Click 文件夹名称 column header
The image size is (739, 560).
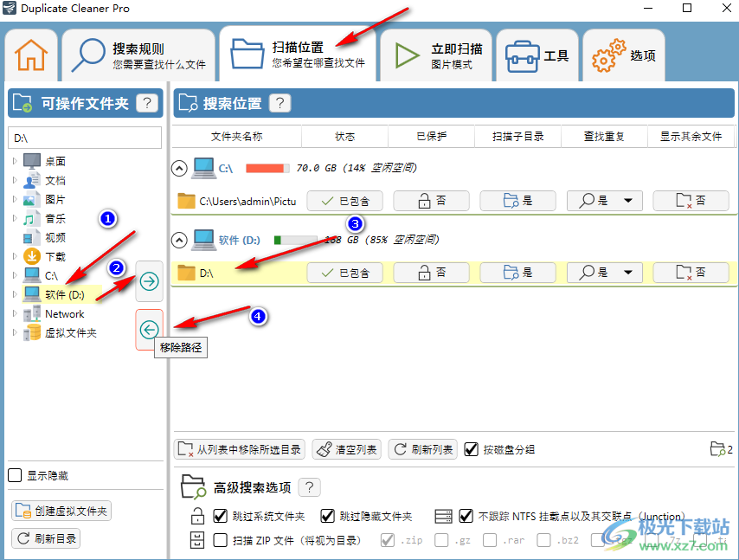[x=236, y=137]
